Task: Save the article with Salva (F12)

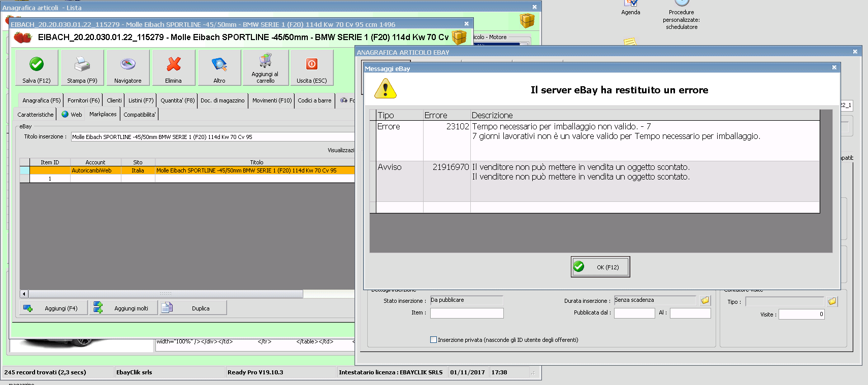Action: [37, 67]
